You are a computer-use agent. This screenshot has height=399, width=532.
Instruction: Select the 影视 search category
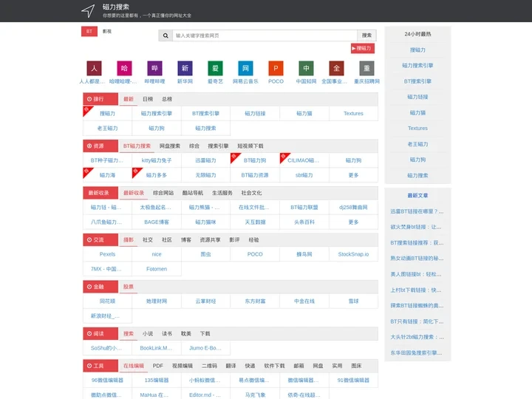(x=107, y=31)
